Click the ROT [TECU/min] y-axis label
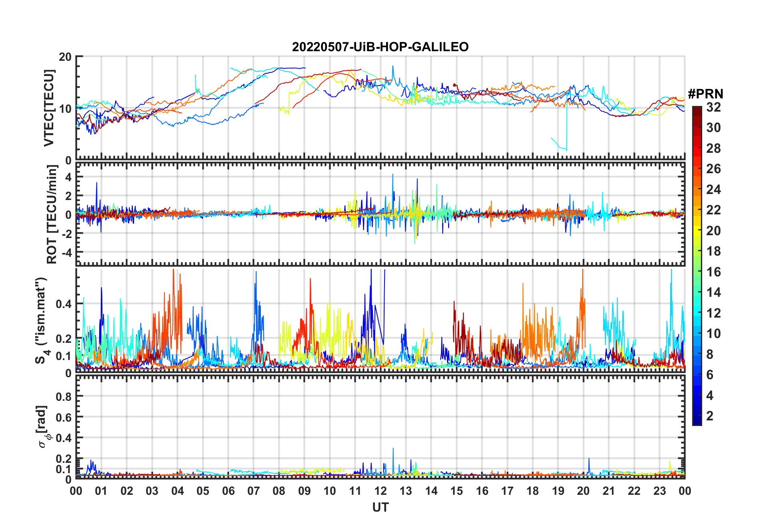The width and height of the screenshot is (761, 532). (52, 214)
